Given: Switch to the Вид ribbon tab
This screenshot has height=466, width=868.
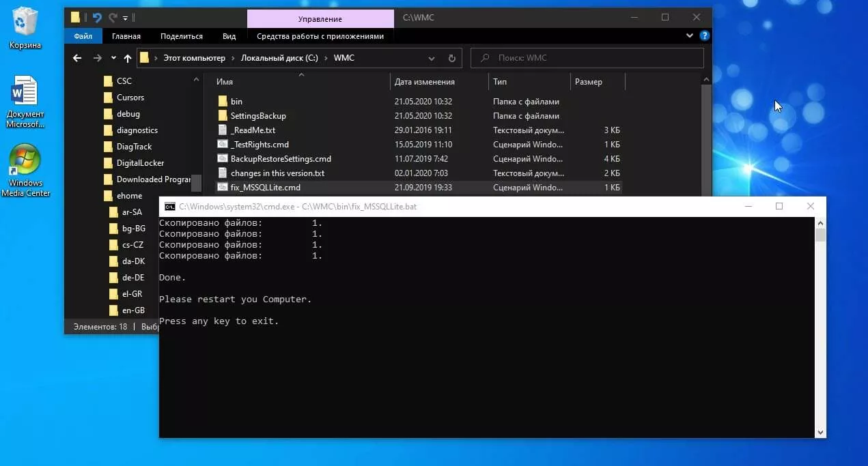Looking at the screenshot, I should coord(229,36).
